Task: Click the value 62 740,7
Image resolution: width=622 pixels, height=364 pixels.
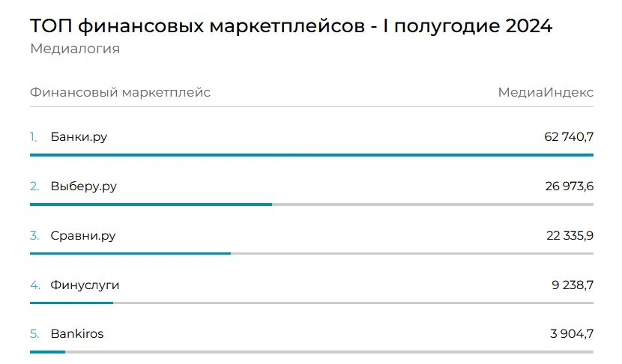Action: click(569, 137)
